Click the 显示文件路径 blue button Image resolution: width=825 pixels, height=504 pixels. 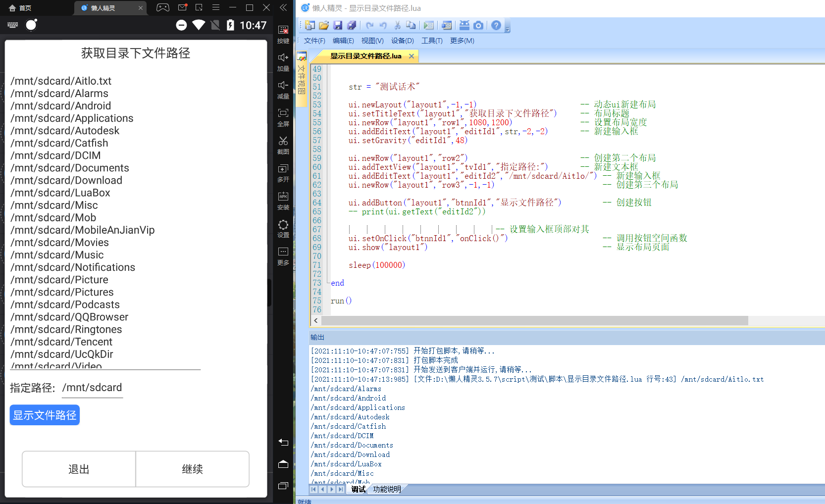[x=45, y=415]
